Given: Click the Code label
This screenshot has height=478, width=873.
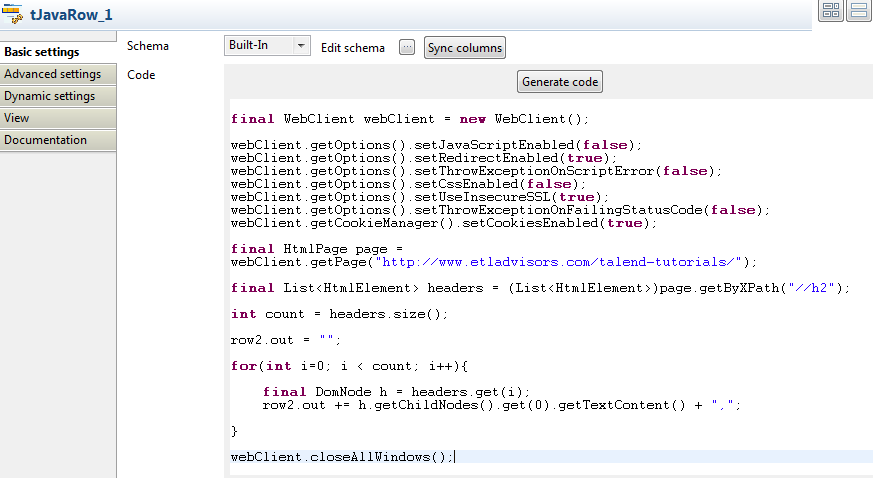Looking at the screenshot, I should point(141,75).
